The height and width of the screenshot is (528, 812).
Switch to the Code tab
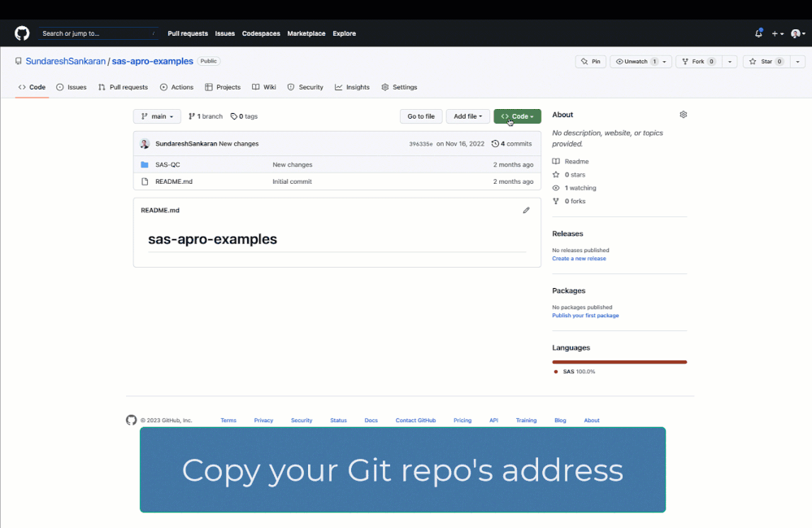pyautogui.click(x=32, y=87)
